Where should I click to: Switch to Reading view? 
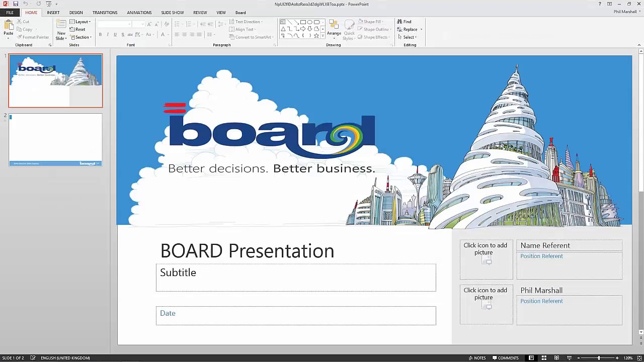[556, 358]
